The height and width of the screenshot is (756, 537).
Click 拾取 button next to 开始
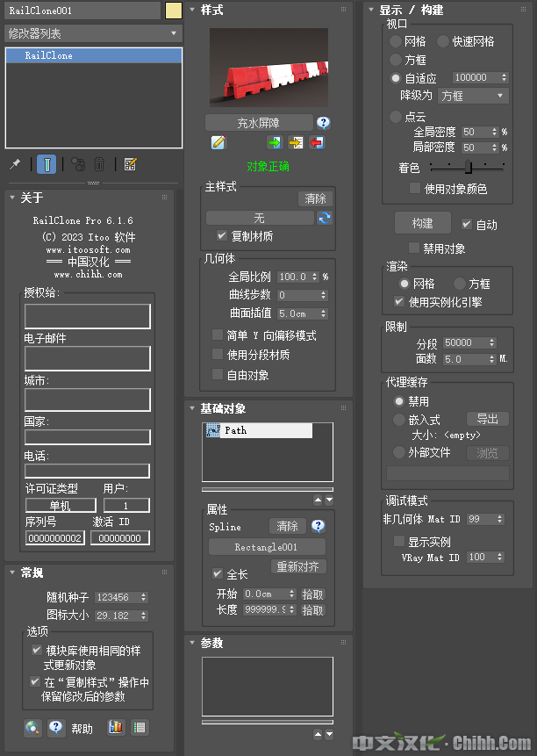(312, 594)
